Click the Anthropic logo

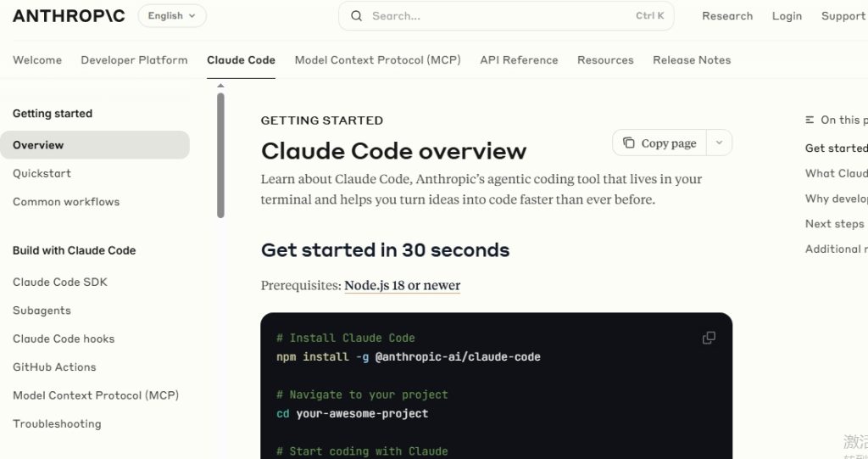click(69, 15)
